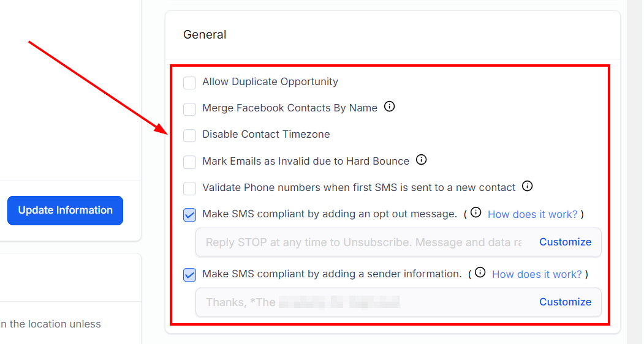Customize the Reply STOP opt out message
The width and height of the screenshot is (644, 344).
pyautogui.click(x=565, y=242)
